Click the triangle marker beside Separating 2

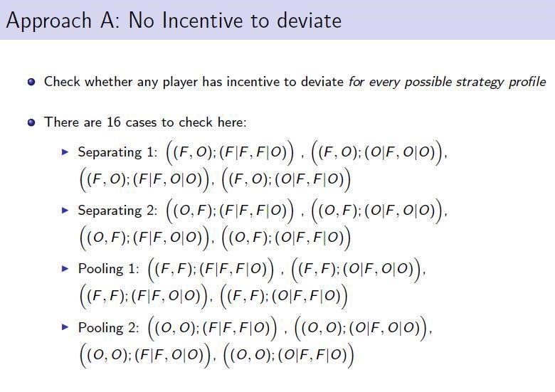click(66, 211)
